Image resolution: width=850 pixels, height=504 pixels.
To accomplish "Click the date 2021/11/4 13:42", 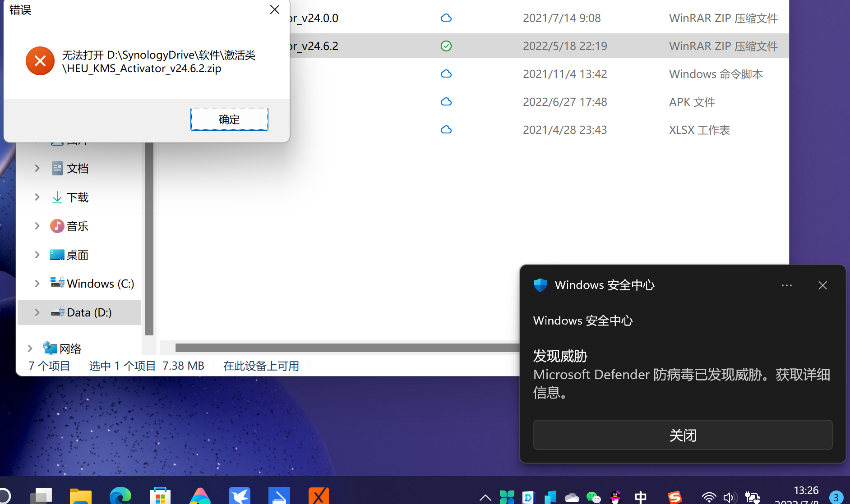I will coord(565,74).
